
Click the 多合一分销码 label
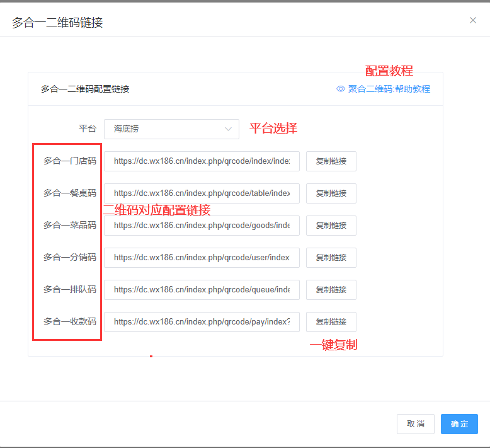tap(70, 257)
